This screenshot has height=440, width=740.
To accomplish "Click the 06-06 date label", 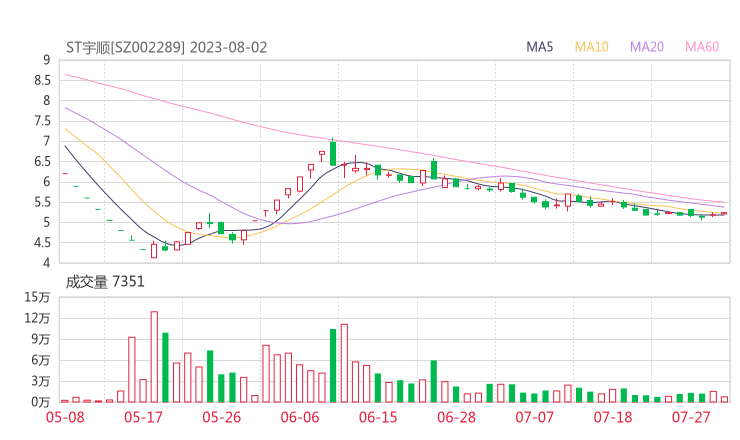I will (x=300, y=417).
